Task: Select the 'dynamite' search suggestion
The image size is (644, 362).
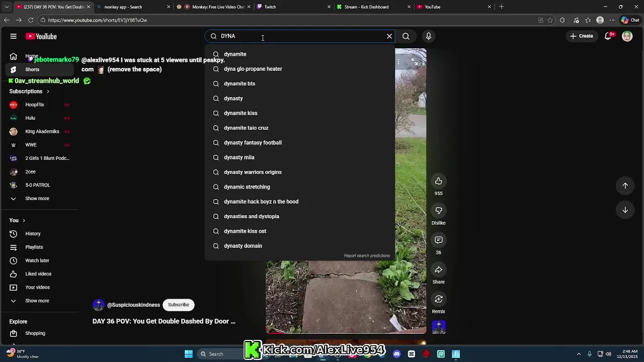Action: coord(300,54)
